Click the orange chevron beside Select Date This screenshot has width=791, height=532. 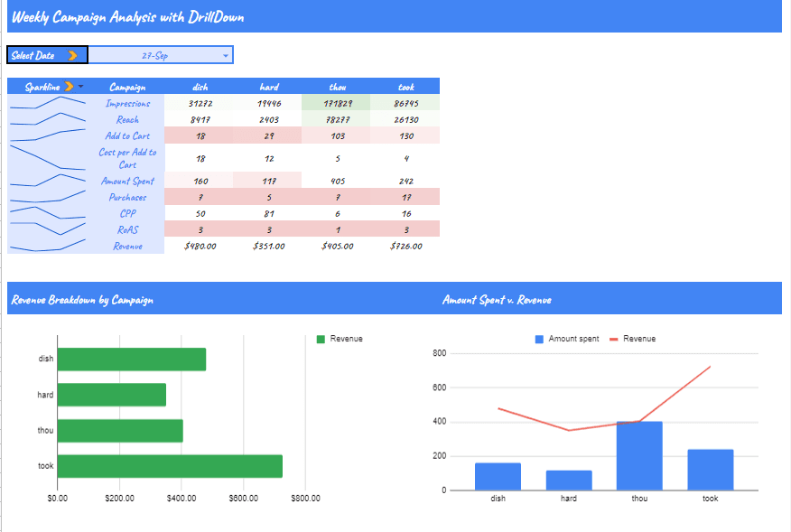point(72,55)
